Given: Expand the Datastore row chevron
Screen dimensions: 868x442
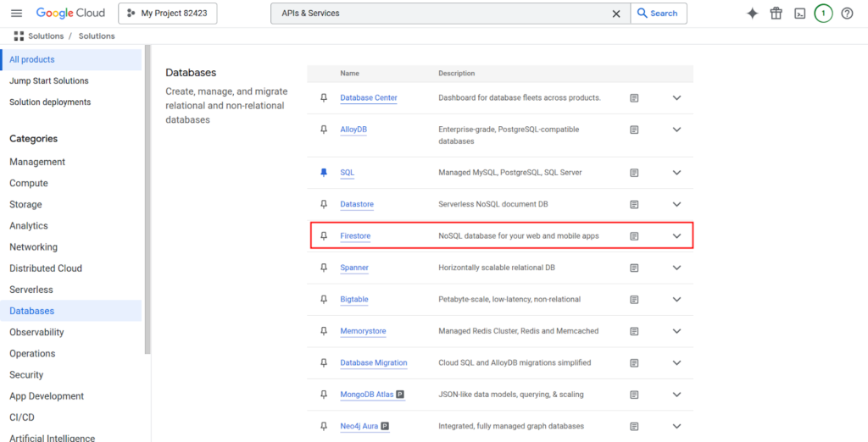Looking at the screenshot, I should (676, 204).
